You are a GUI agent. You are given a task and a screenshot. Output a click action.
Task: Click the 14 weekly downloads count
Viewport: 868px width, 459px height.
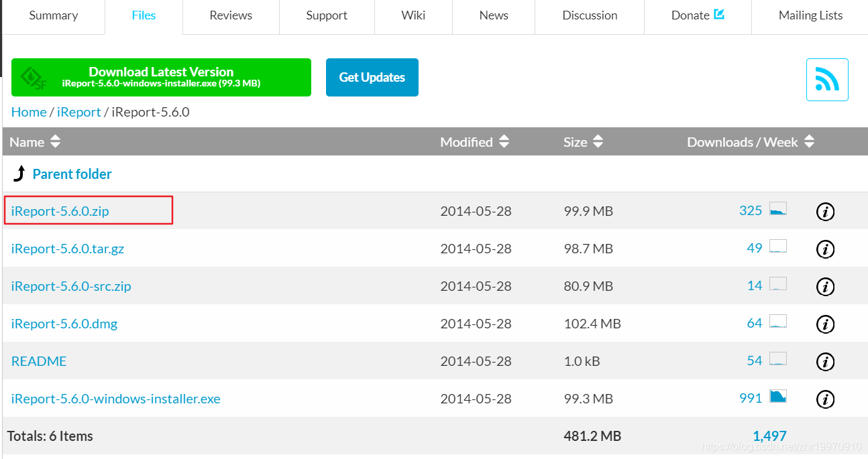755,286
